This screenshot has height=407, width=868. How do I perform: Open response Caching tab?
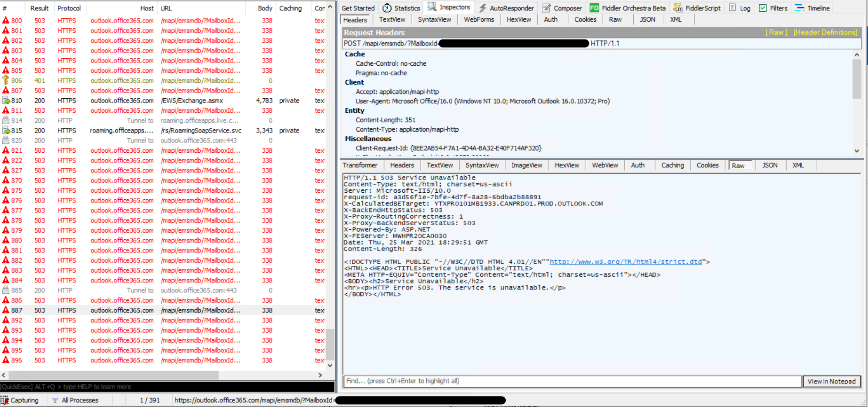click(672, 165)
